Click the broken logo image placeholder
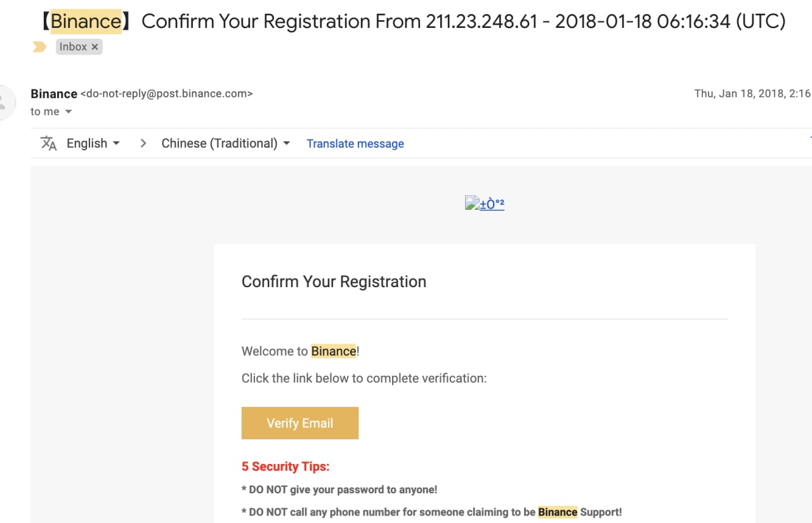 [485, 204]
